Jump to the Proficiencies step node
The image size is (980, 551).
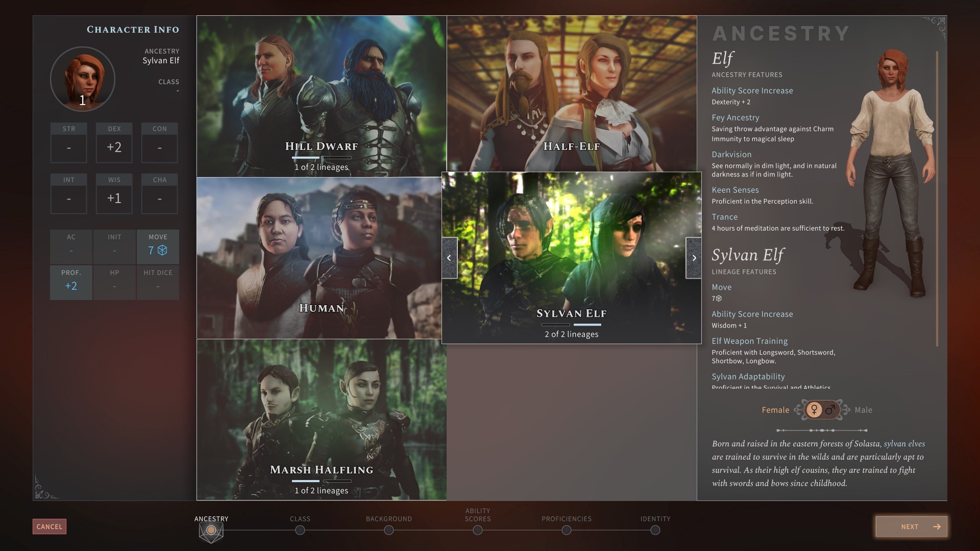click(567, 531)
